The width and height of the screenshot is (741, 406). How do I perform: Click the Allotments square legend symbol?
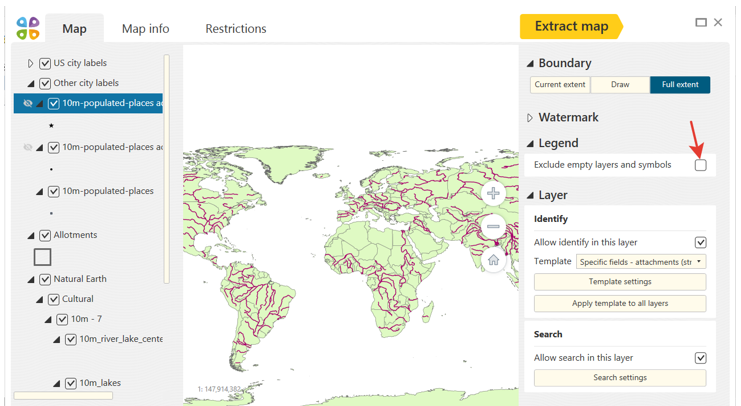(x=43, y=257)
